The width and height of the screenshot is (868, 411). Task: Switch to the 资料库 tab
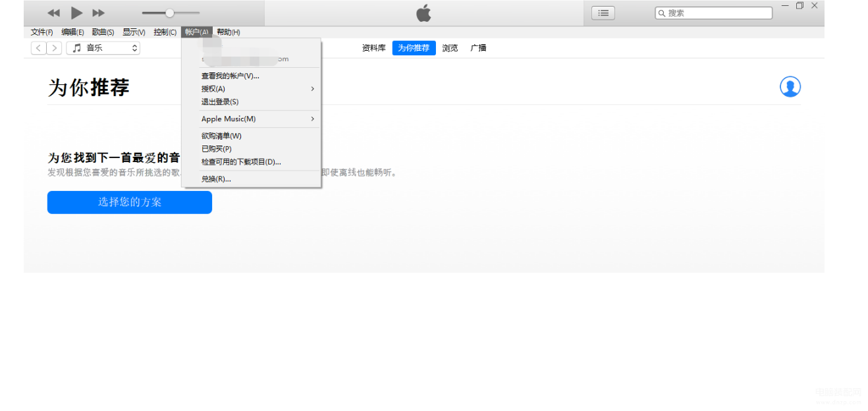click(x=373, y=48)
